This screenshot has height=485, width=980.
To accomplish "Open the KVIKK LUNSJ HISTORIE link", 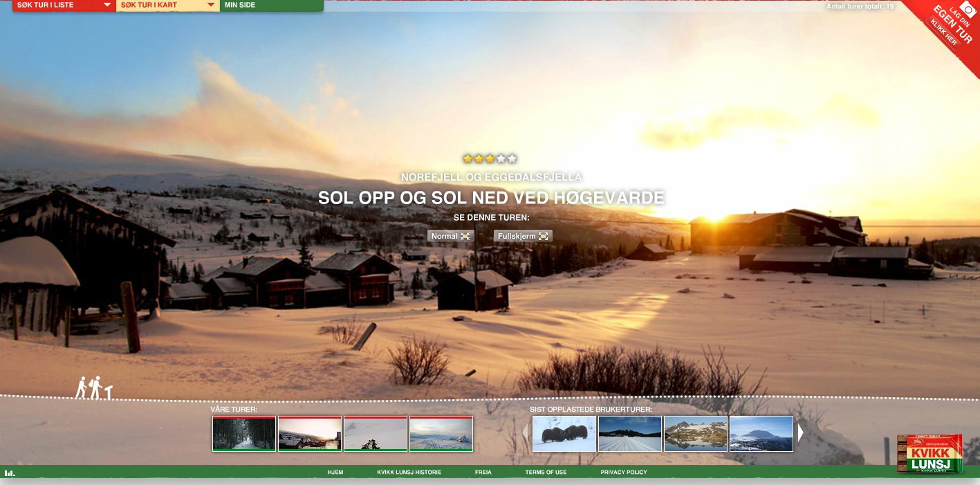I will [409, 473].
